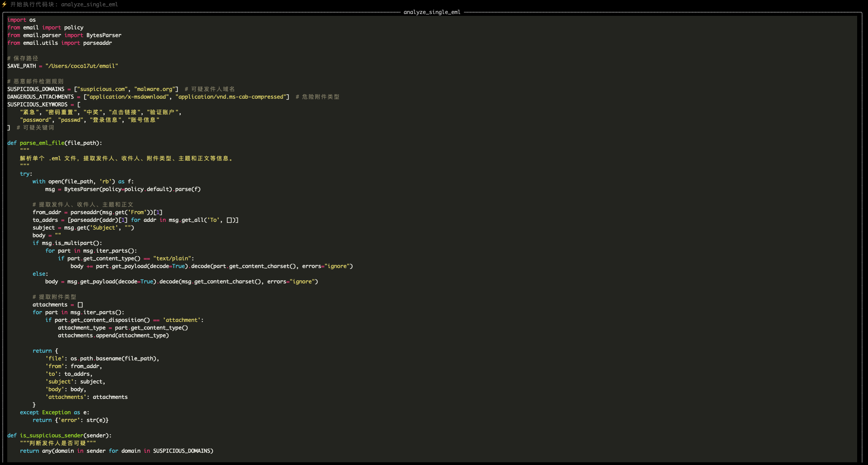
Task: Click the line 'import os'
Action: [21, 20]
